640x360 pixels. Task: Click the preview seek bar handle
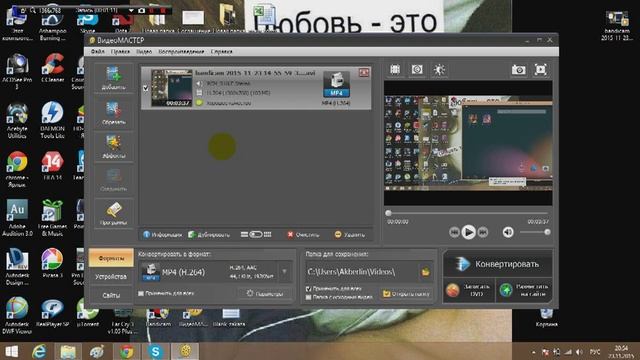[389, 213]
